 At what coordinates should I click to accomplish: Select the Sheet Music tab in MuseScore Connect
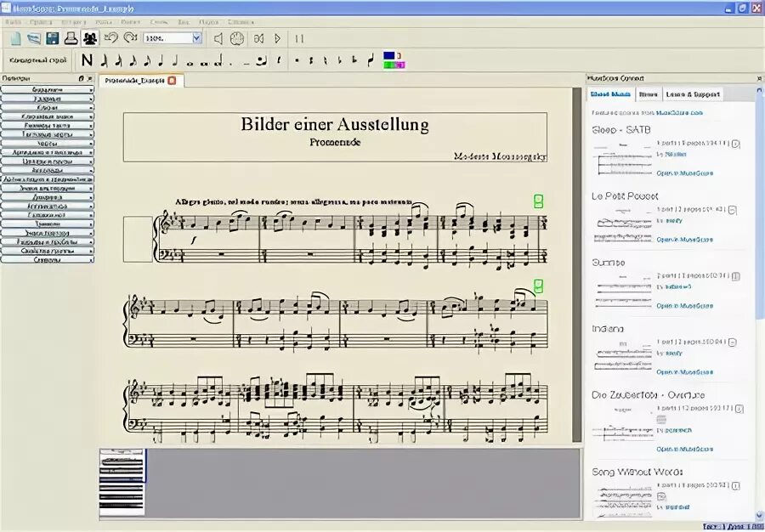[x=610, y=94]
